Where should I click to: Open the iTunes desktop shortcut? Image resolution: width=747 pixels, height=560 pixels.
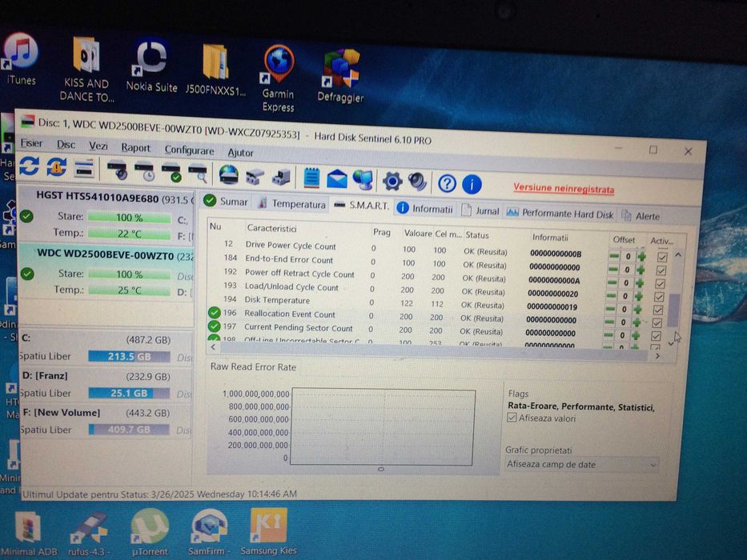[x=19, y=59]
